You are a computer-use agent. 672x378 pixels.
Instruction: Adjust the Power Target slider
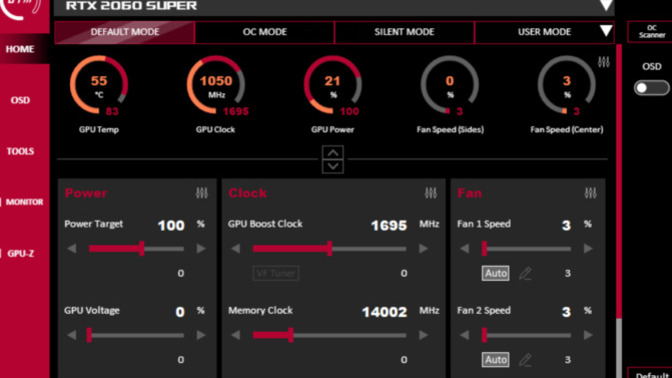136,249
